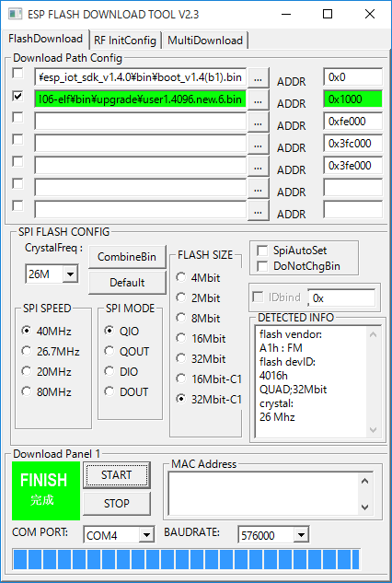Viewport: 392px width, 583px height.
Task: Select 2Mbit flash size
Action: (x=181, y=297)
